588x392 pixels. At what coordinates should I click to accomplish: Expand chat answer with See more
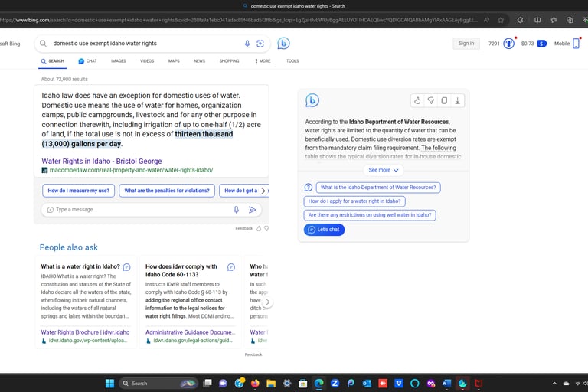(384, 170)
